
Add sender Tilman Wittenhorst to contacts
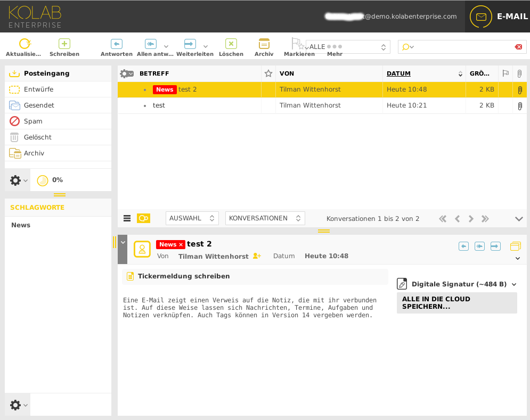click(257, 256)
